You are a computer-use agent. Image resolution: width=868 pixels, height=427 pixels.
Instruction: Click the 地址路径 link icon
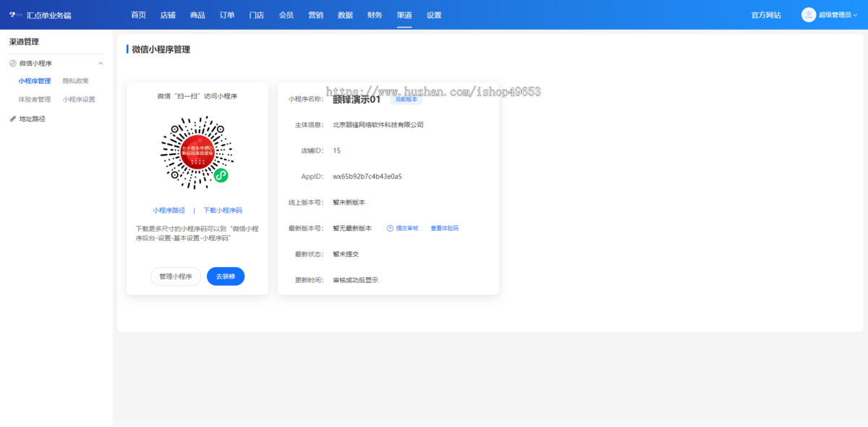pyautogui.click(x=13, y=119)
